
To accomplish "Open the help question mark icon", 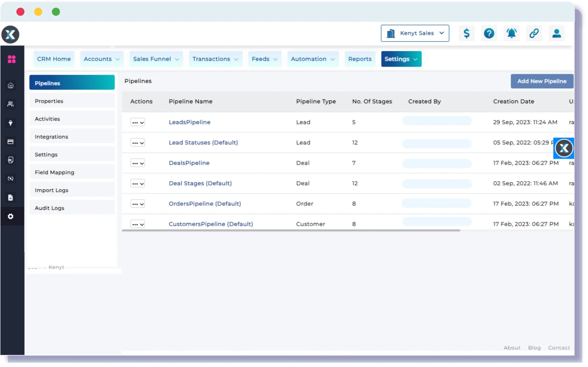I will click(x=489, y=33).
